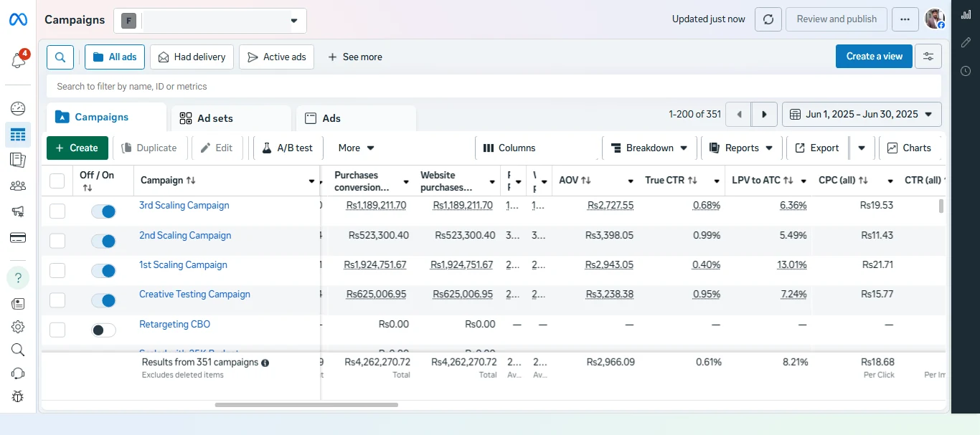
Task: Check the select-all header checkbox
Action: (x=57, y=181)
